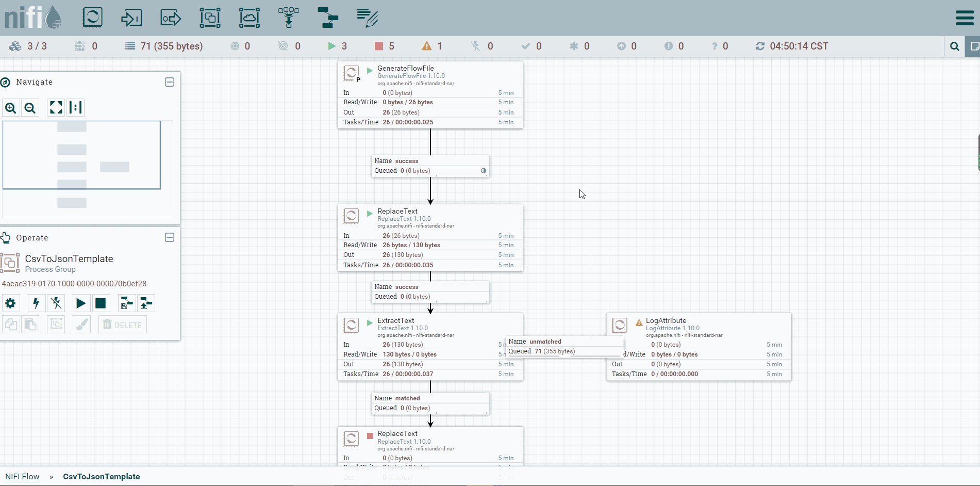This screenshot has width=980, height=486.
Task: Select the Input Port toolbar icon
Action: [131, 18]
